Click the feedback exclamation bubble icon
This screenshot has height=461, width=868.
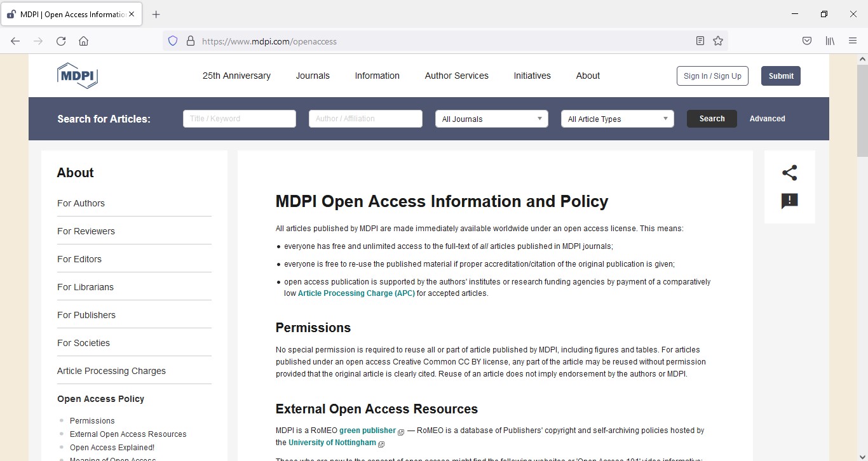[789, 201]
